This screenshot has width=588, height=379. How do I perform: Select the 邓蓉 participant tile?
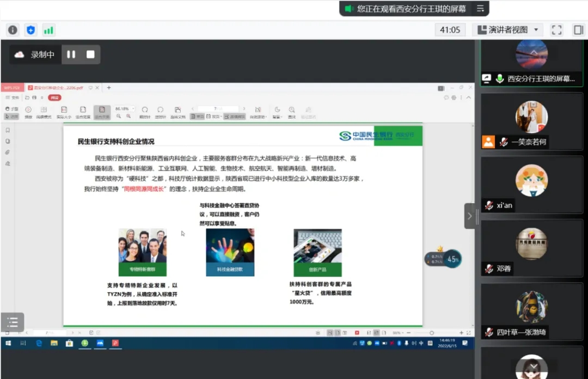pyautogui.click(x=532, y=248)
